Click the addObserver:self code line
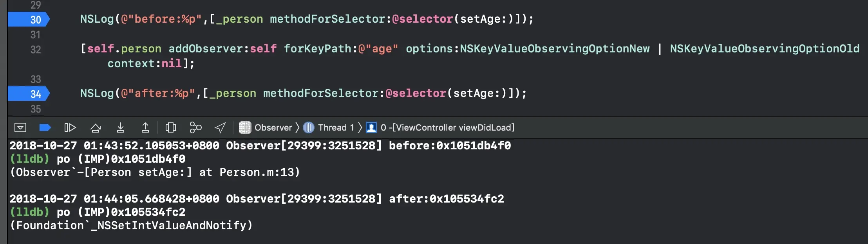The image size is (868, 244). pos(470,56)
